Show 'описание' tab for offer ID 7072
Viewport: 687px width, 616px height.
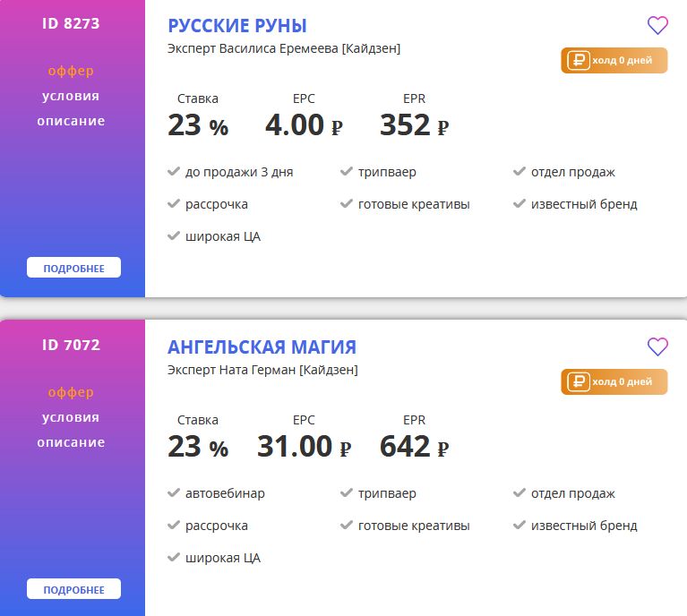pyautogui.click(x=71, y=442)
